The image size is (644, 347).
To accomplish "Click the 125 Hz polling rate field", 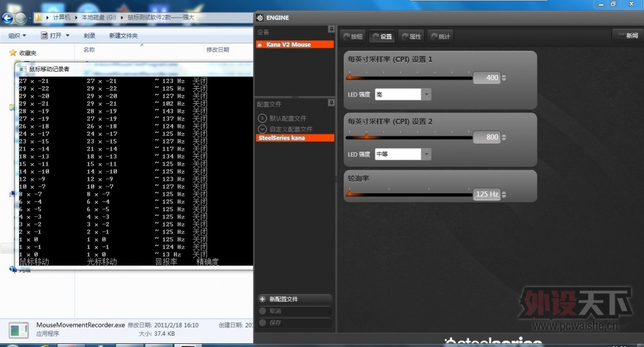I will pyautogui.click(x=486, y=194).
